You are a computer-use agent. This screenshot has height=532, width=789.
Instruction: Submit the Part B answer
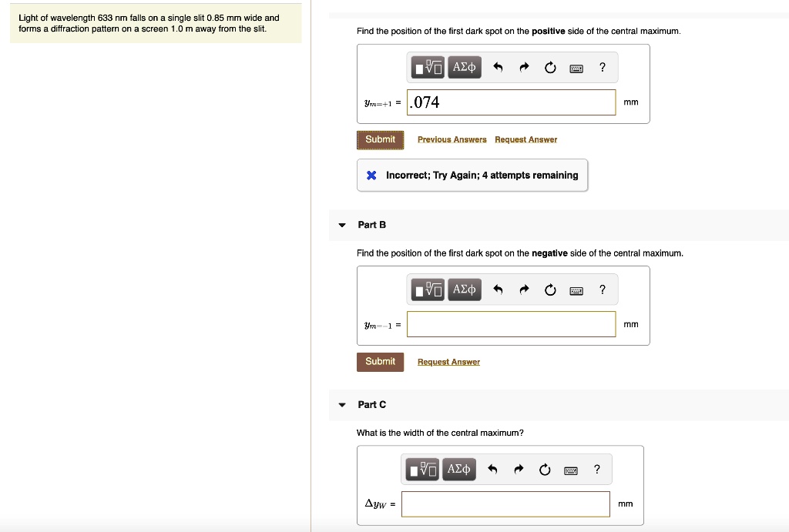(381, 362)
